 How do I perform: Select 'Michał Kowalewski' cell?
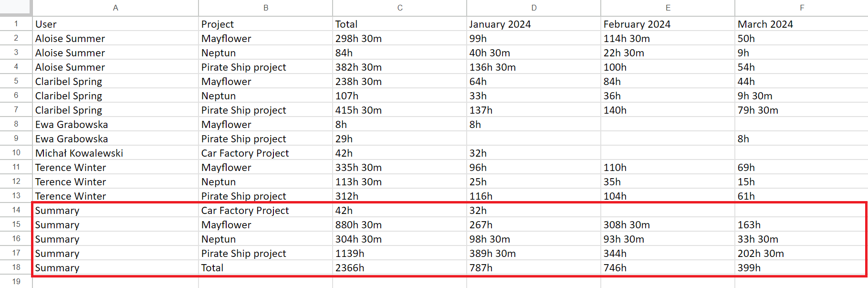tap(115, 153)
